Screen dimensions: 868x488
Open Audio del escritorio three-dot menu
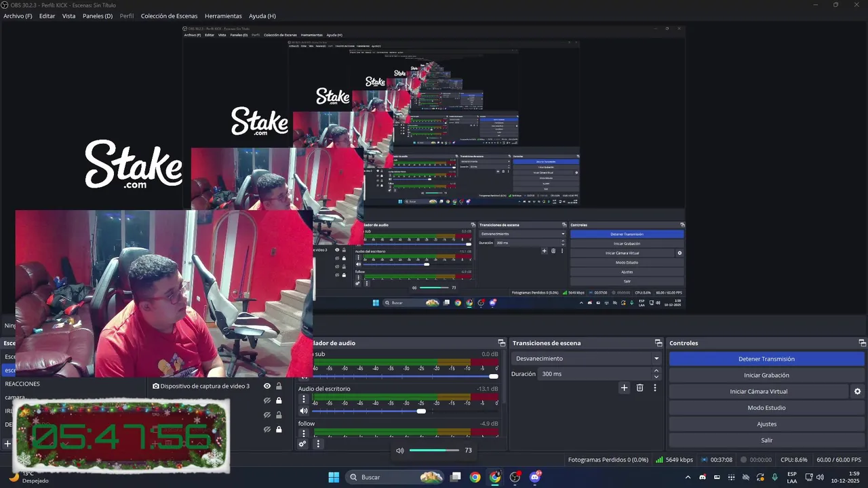[x=304, y=400]
